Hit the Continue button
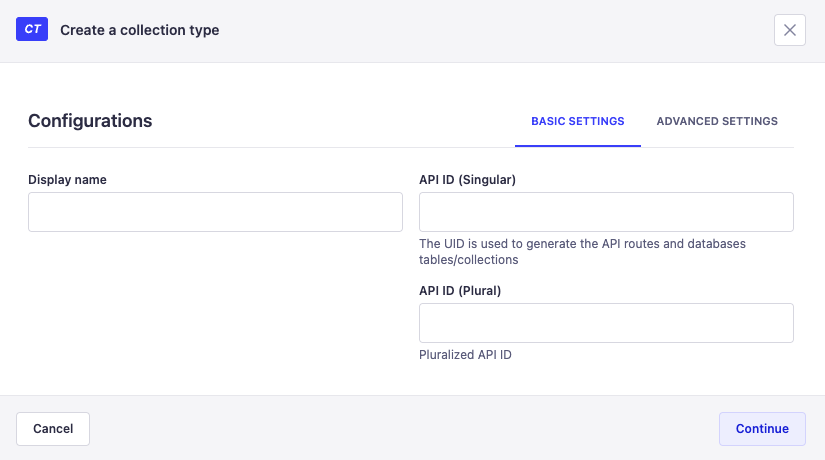The width and height of the screenshot is (825, 460). pyautogui.click(x=762, y=428)
